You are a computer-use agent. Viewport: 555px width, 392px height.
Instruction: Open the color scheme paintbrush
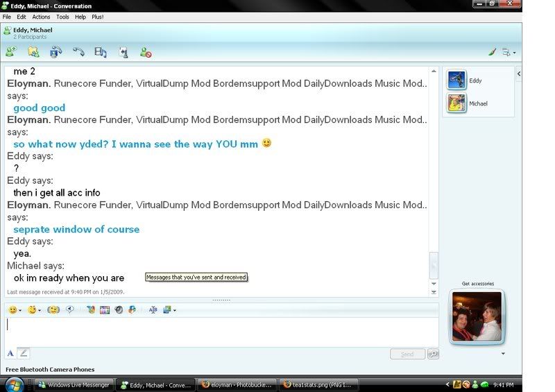[492, 53]
